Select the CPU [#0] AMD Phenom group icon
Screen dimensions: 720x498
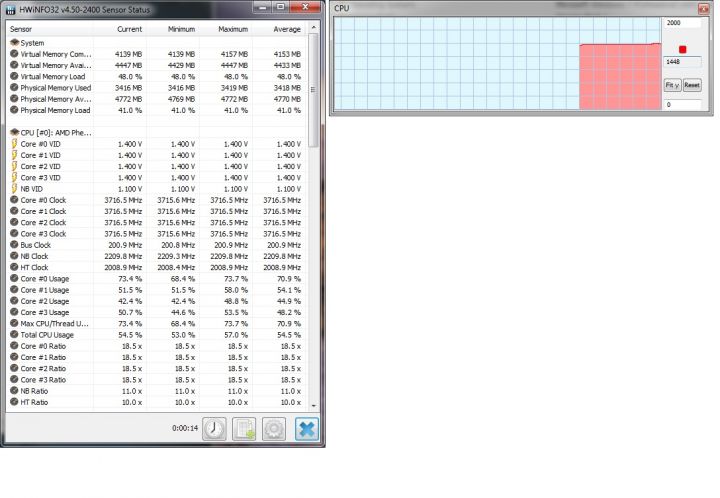coord(14,133)
